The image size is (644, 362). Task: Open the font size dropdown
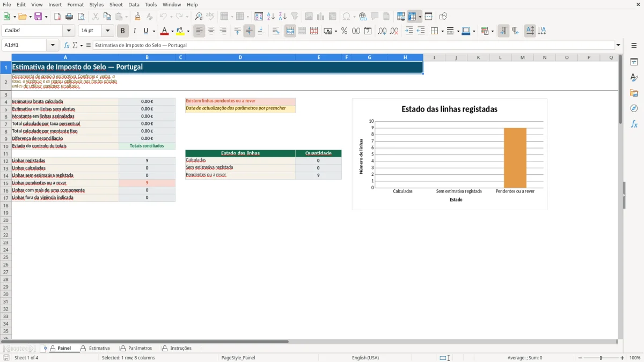(107, 31)
